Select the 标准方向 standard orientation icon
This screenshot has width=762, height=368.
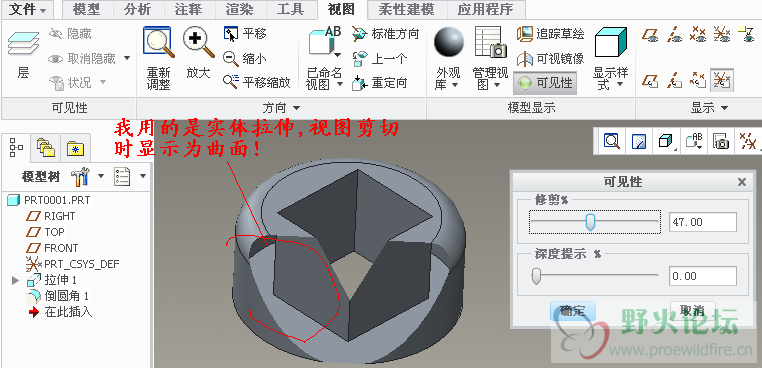point(360,34)
